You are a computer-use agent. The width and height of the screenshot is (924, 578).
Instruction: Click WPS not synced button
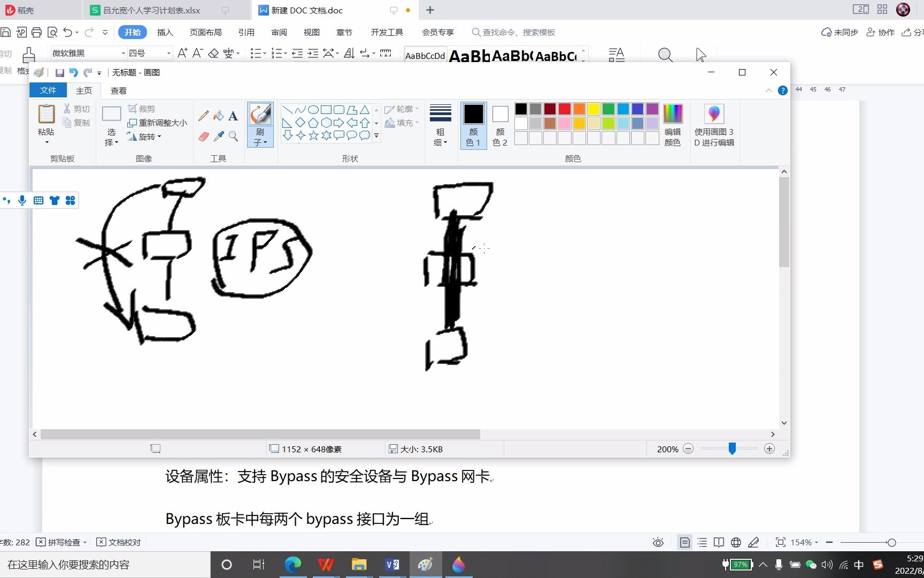(840, 32)
